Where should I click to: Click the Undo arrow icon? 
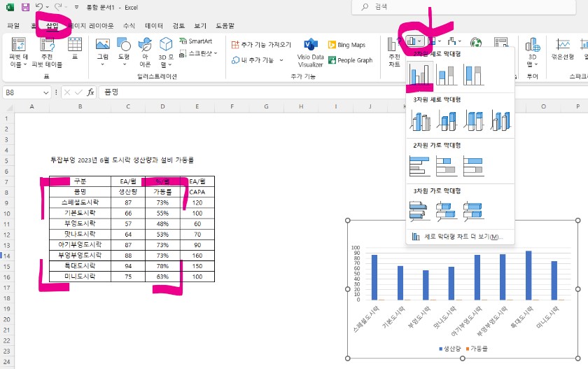pos(39,7)
